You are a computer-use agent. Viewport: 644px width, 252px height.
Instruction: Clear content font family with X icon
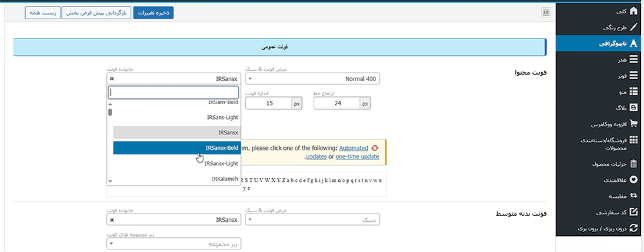point(111,78)
